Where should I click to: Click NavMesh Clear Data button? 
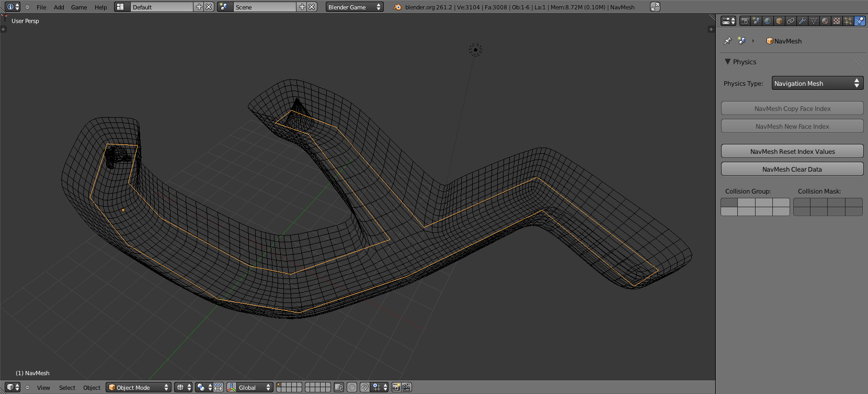coord(792,169)
